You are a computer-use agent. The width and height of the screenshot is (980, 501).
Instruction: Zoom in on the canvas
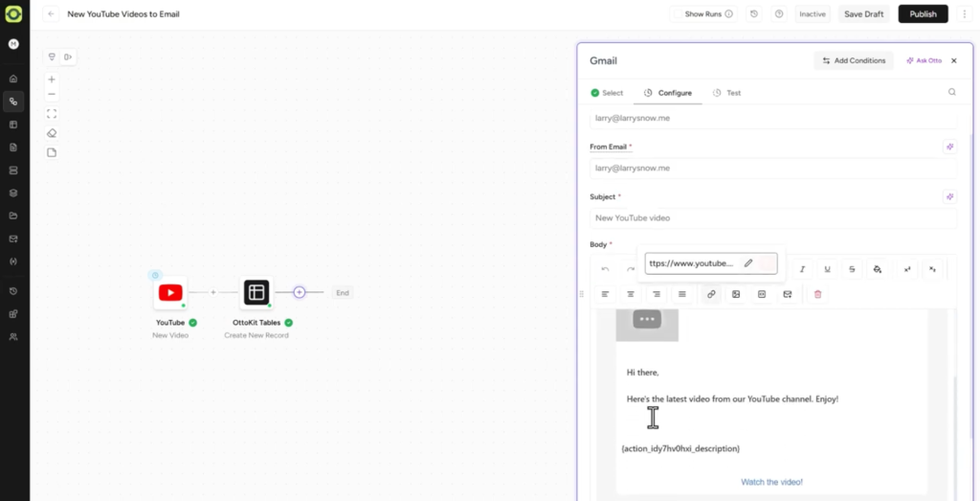coord(52,80)
